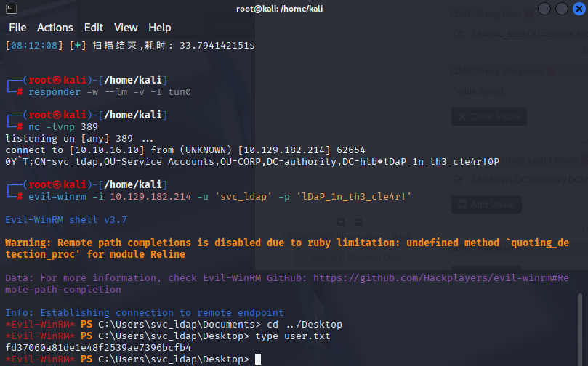
Task: Click the 'connect to [10.10.16.10]' line
Action: (185, 150)
